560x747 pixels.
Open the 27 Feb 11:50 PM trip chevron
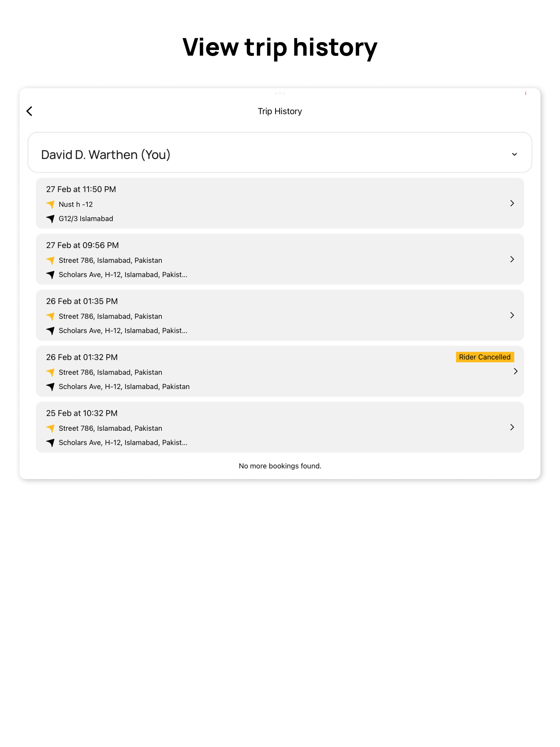(512, 203)
